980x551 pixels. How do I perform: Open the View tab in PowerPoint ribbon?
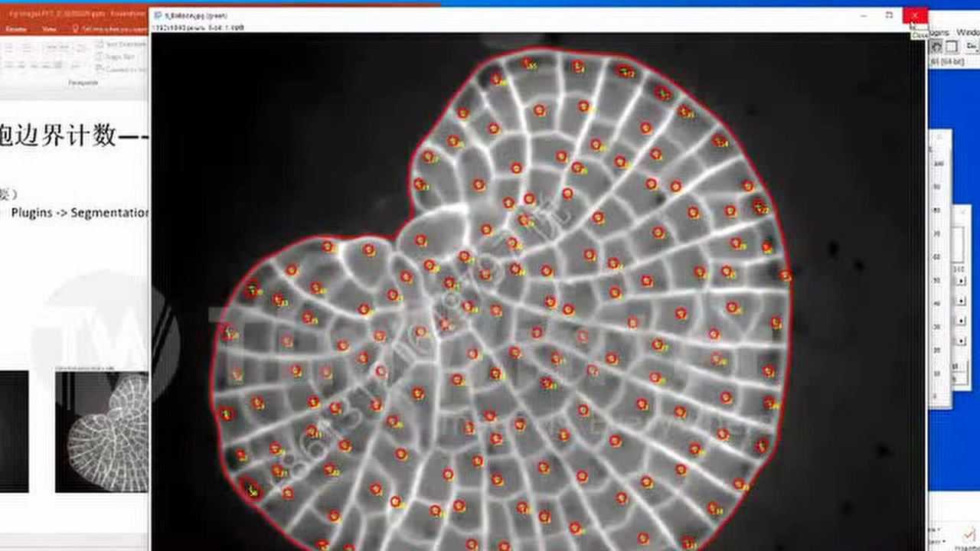tap(49, 28)
